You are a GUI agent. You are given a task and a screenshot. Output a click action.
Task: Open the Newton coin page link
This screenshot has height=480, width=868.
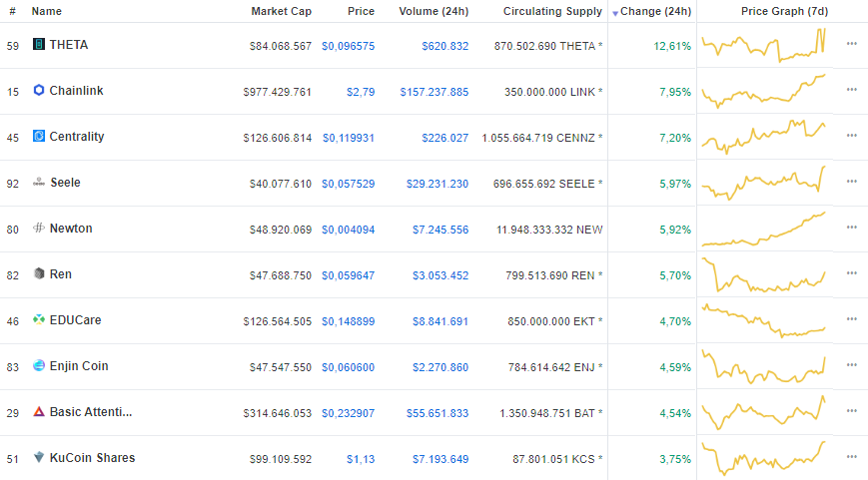71,229
